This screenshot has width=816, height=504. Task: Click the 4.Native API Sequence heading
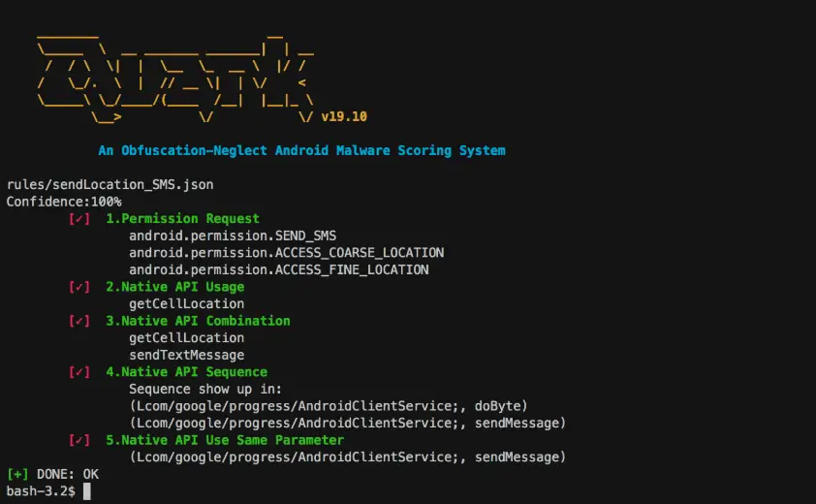pos(187,372)
